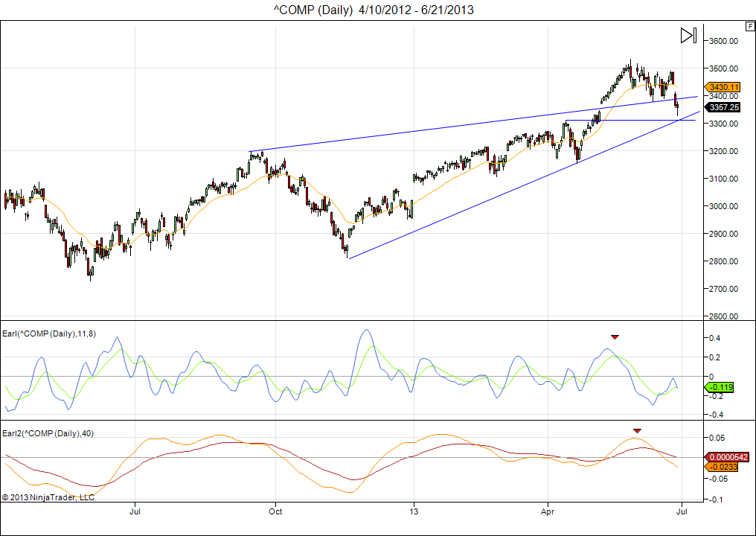
Task: Click the boxed F icon in corner
Action: [749, 26]
